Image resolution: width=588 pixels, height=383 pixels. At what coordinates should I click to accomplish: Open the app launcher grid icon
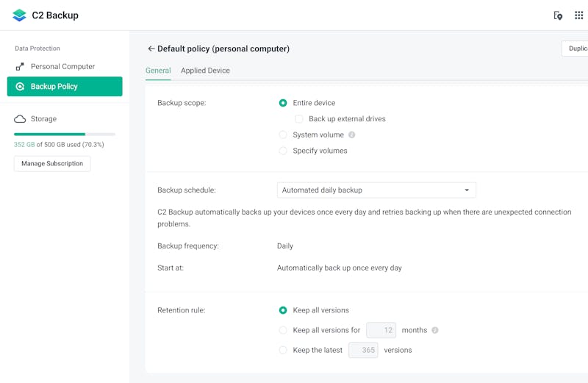click(x=578, y=15)
